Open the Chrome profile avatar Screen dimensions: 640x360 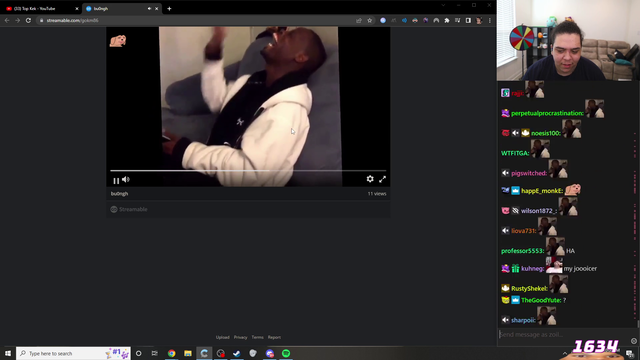(x=479, y=20)
